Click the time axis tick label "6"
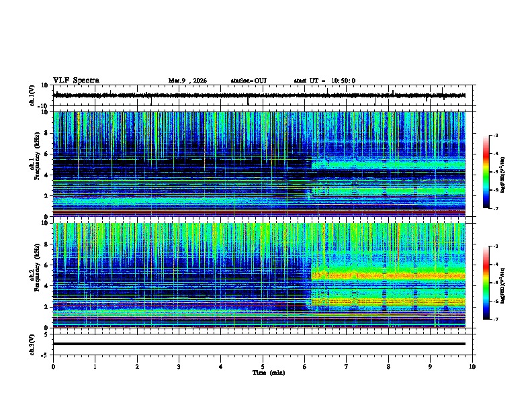Image resolution: width=532 pixels, height=411 pixels. (304, 367)
